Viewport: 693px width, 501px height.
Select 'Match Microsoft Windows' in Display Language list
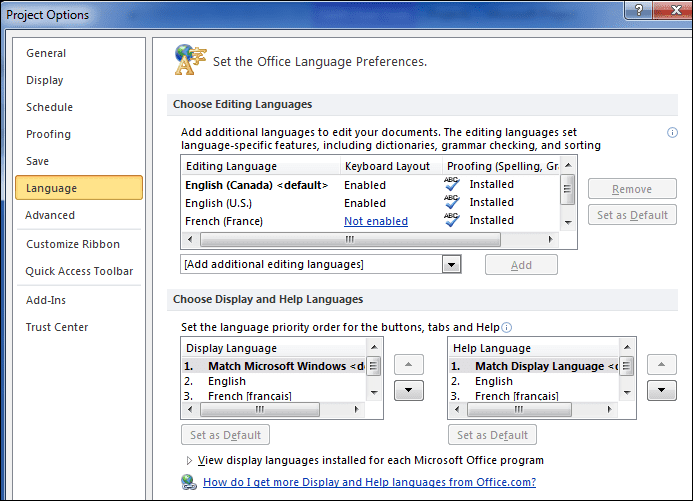274,366
